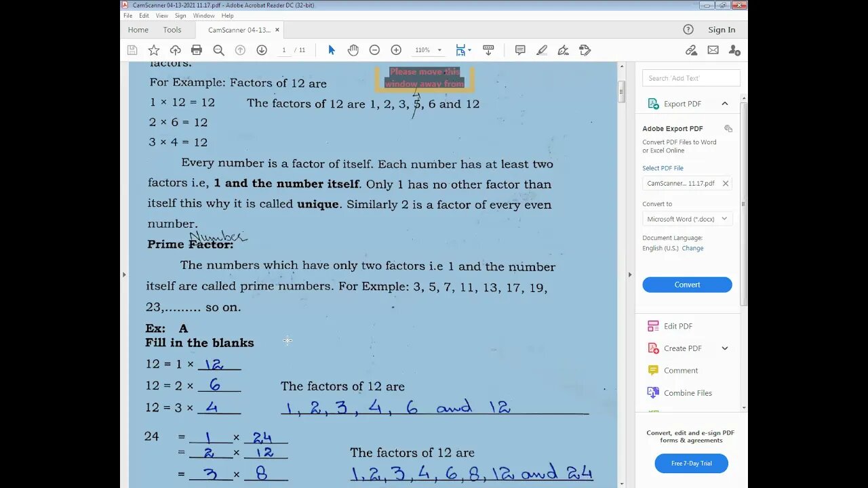
Task: Click the Create PDF tool label
Action: point(682,348)
